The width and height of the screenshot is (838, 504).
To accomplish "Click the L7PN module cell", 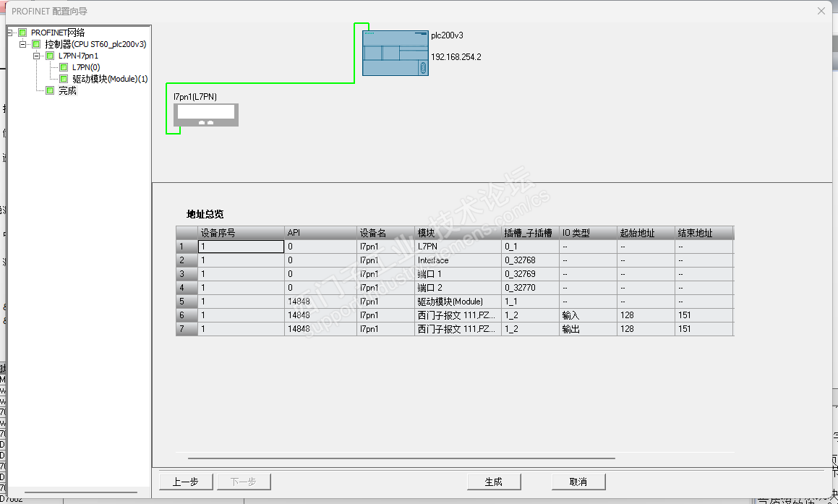I will [x=458, y=247].
